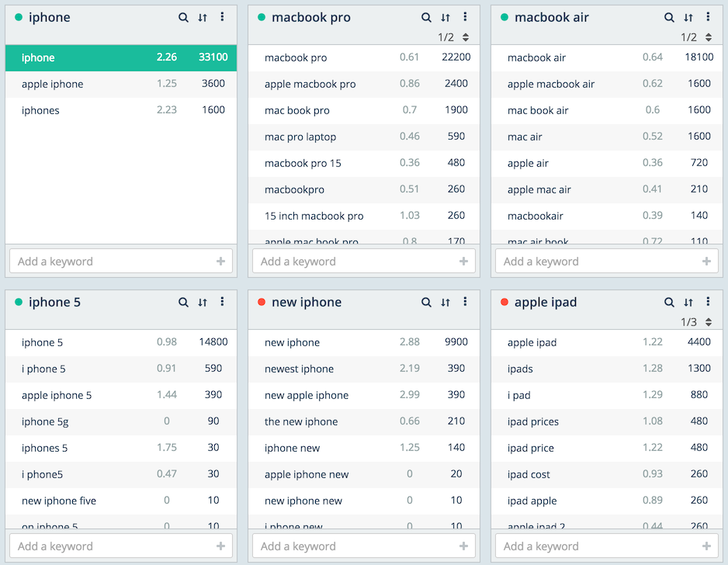Viewport: 728px width, 565px height.
Task: Click the macbook pro group title
Action: (311, 18)
